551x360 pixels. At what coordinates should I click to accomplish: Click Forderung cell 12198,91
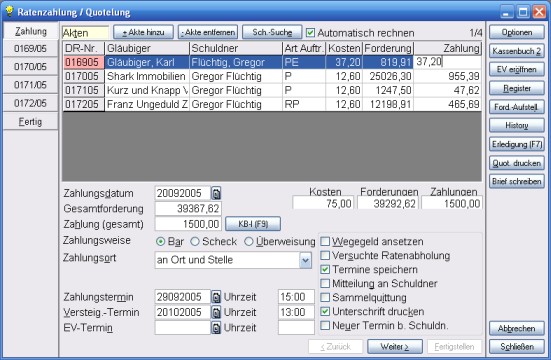pyautogui.click(x=388, y=104)
